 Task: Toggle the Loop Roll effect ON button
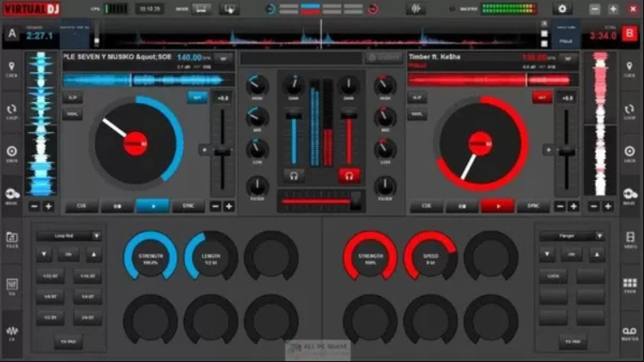click(68, 255)
